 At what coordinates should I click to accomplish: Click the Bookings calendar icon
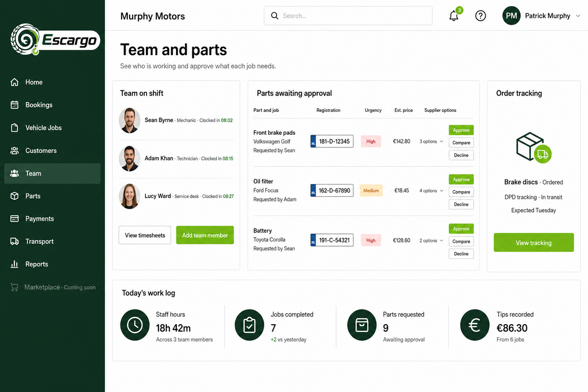click(14, 105)
